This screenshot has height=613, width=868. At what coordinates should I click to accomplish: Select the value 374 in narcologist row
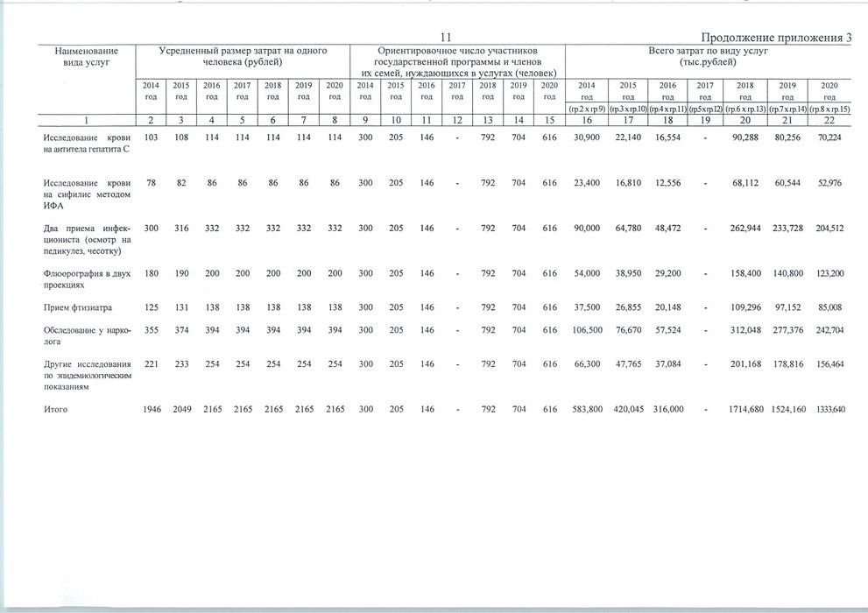pyautogui.click(x=181, y=330)
